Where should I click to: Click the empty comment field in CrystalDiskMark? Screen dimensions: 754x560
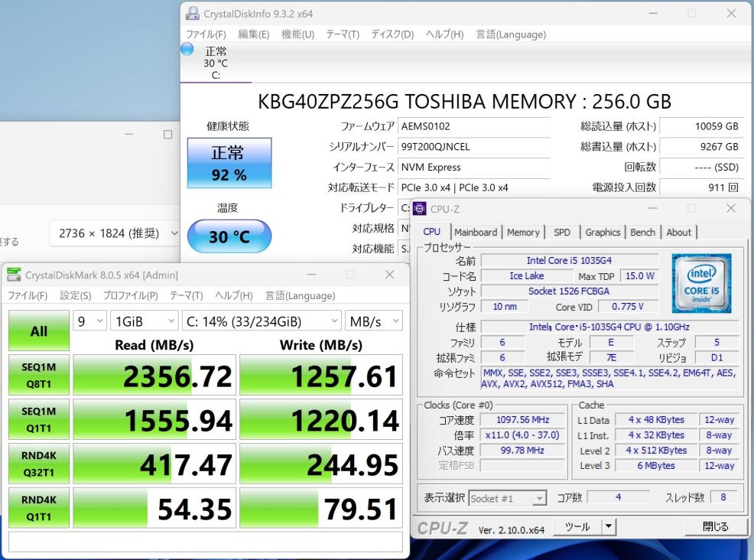point(206,542)
